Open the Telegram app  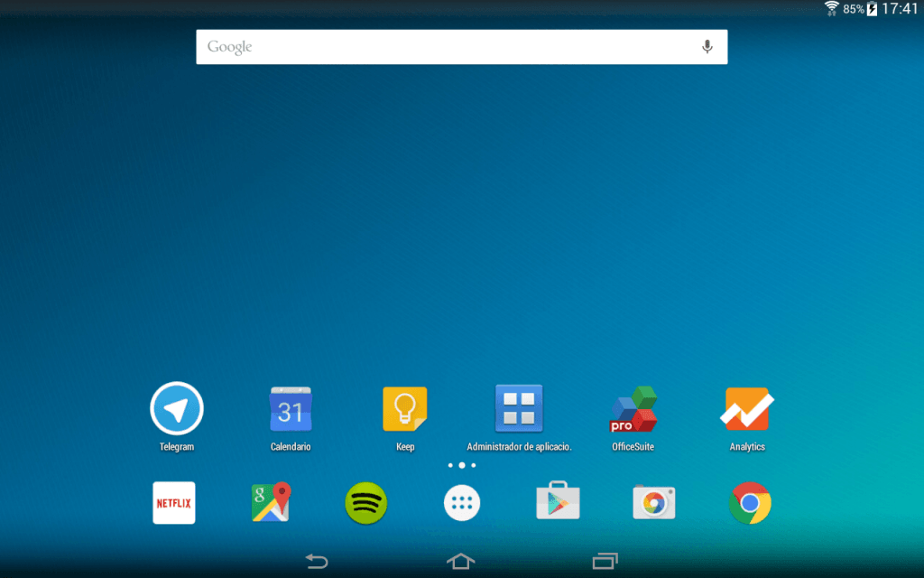tap(176, 408)
